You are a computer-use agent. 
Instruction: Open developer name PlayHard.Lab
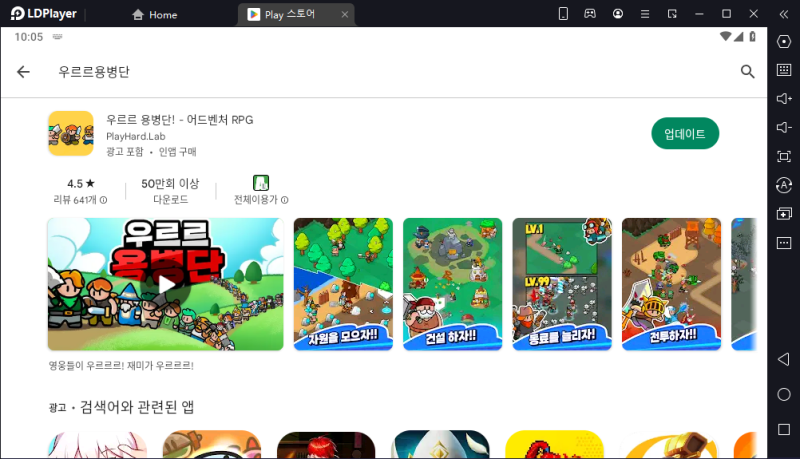coord(136,136)
